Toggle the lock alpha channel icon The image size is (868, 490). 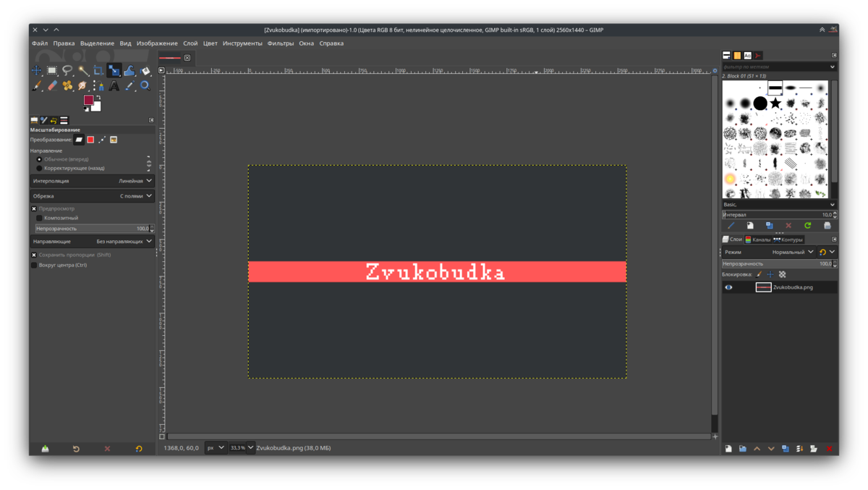point(782,274)
